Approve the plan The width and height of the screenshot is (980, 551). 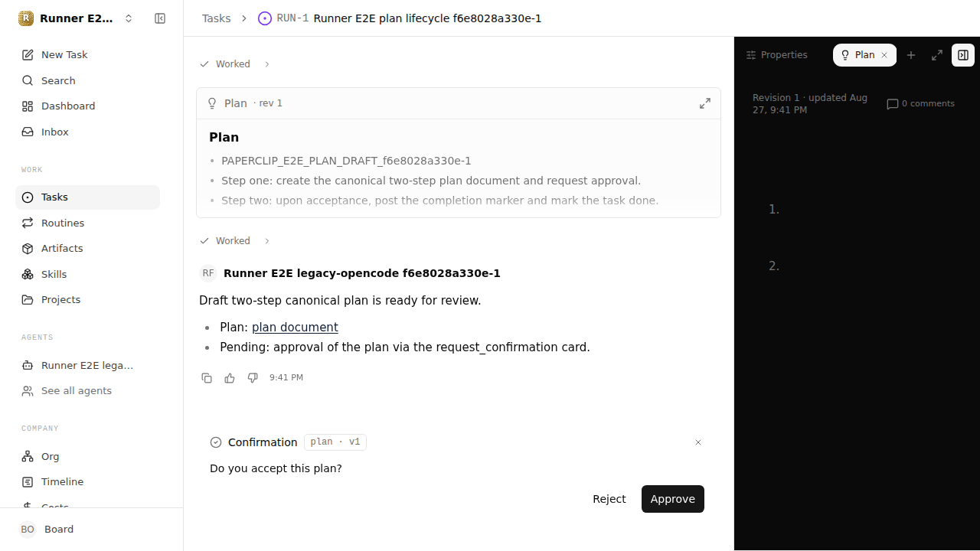pyautogui.click(x=673, y=499)
